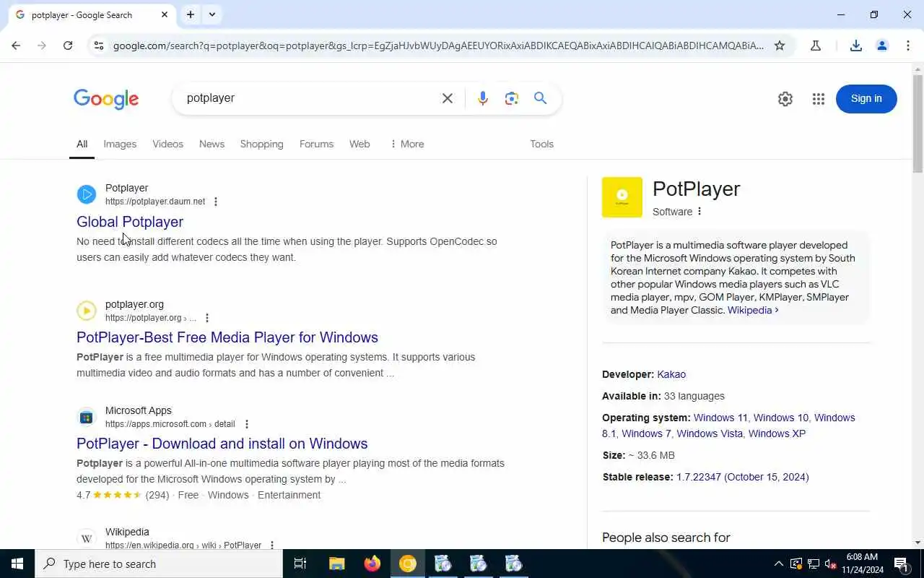Open stable release 1.7.22347 link
This screenshot has height=578, width=924.
click(x=742, y=477)
